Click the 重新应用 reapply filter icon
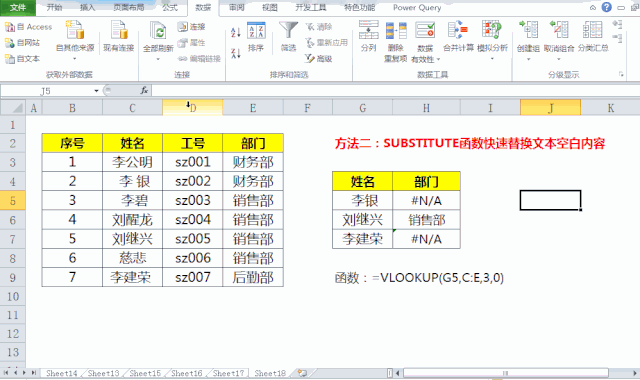 click(310, 42)
